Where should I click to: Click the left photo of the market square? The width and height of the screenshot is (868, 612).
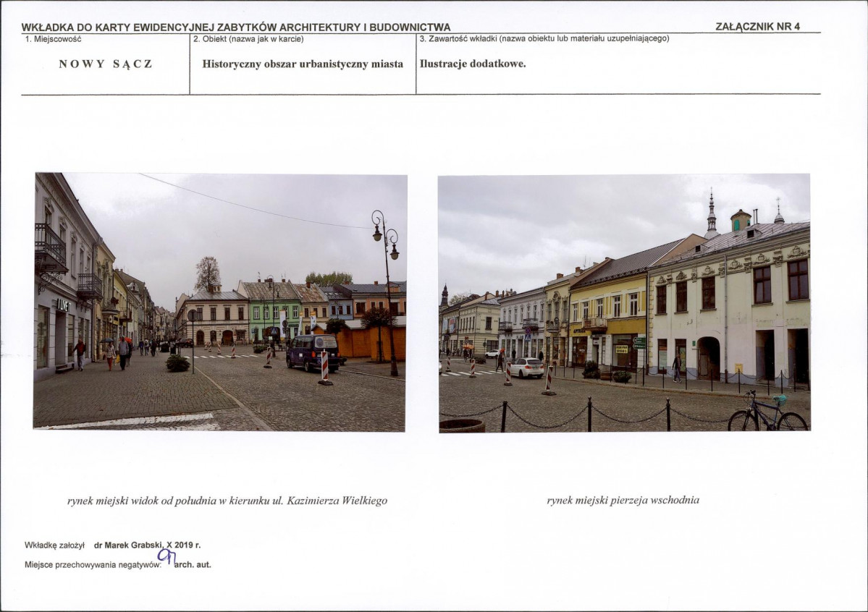coord(220,302)
